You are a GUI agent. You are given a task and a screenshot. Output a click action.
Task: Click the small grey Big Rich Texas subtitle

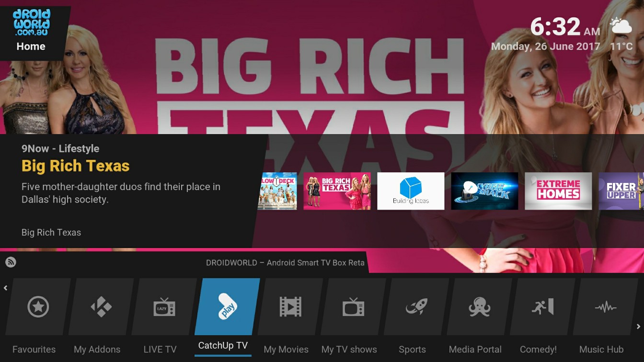pos(51,232)
